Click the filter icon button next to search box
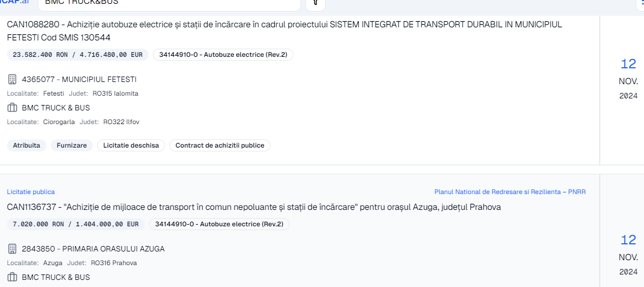The width and height of the screenshot is (644, 287). 315,3
